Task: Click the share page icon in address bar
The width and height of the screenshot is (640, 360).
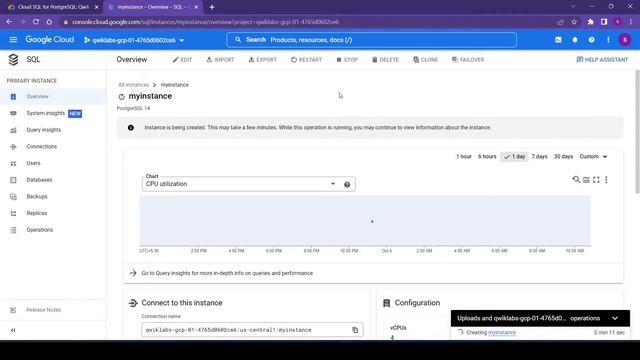Action: tap(560, 22)
